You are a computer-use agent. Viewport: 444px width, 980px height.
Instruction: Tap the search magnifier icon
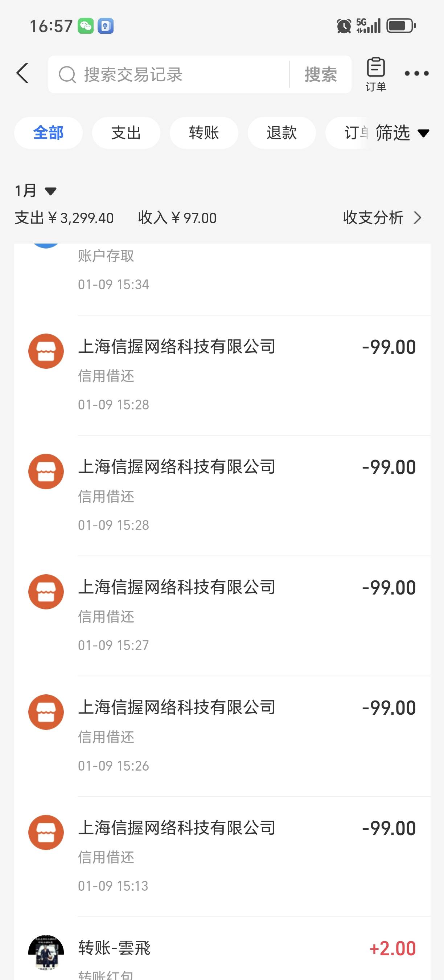[x=67, y=74]
